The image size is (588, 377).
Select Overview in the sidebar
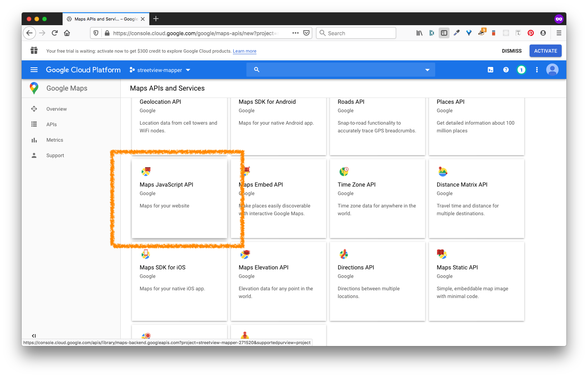56,109
